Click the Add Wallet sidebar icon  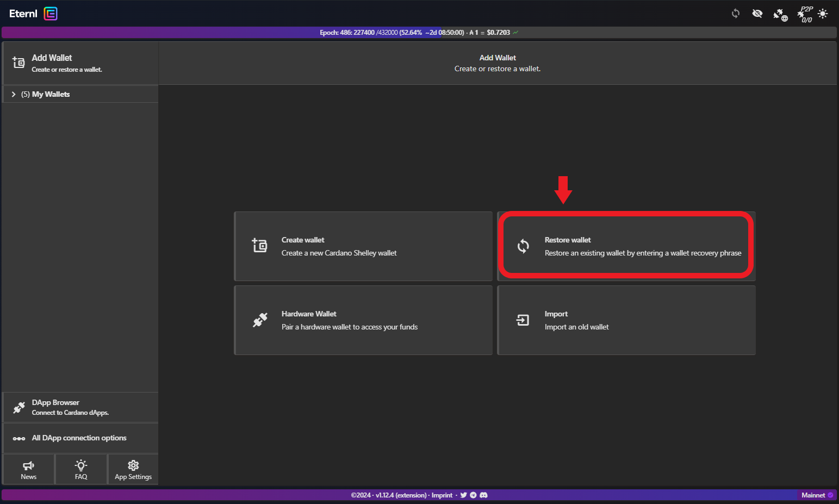[18, 63]
